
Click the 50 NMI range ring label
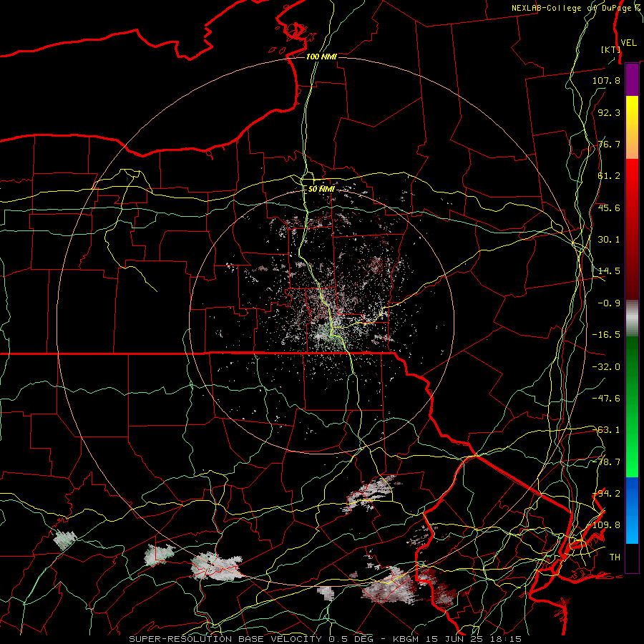(321, 189)
